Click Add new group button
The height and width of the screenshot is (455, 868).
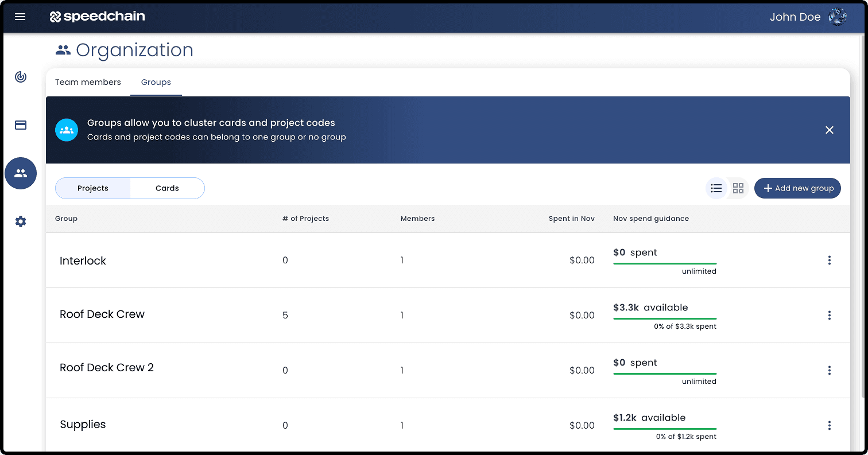(x=797, y=188)
